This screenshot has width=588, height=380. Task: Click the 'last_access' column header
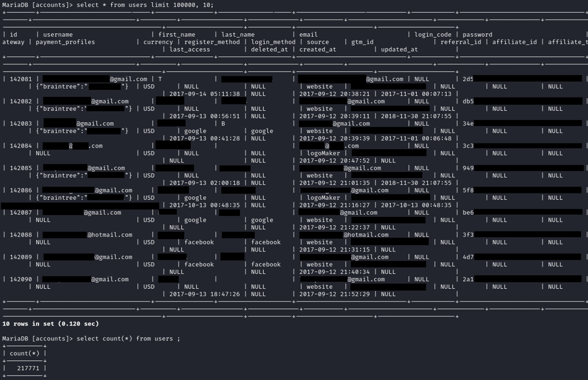pos(189,49)
